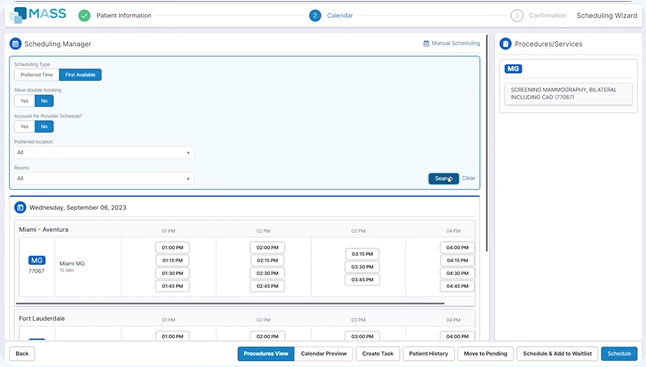Click the Manual Scheduling calendar icon
Image resolution: width=646 pixels, height=367 pixels.
(x=426, y=43)
